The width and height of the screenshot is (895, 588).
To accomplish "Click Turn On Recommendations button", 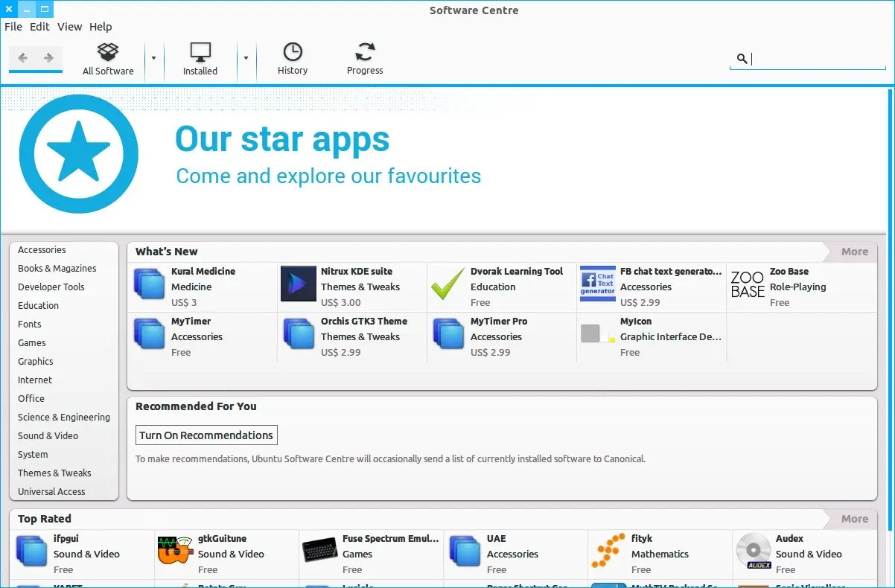I will [x=206, y=435].
